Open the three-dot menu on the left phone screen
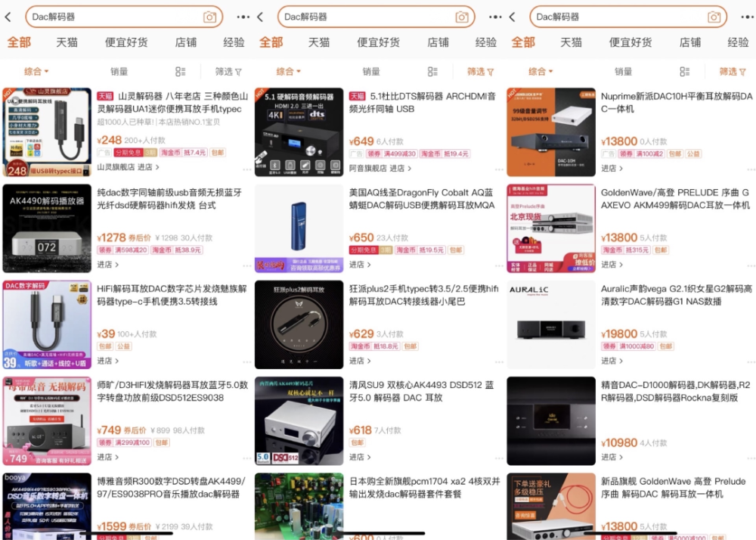Screen dimensions: 756x540 coord(243,17)
